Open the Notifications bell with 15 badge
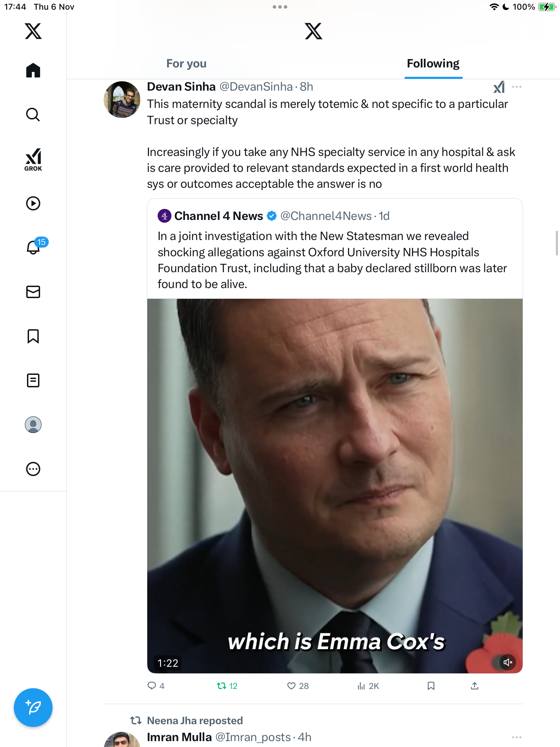 click(x=34, y=247)
